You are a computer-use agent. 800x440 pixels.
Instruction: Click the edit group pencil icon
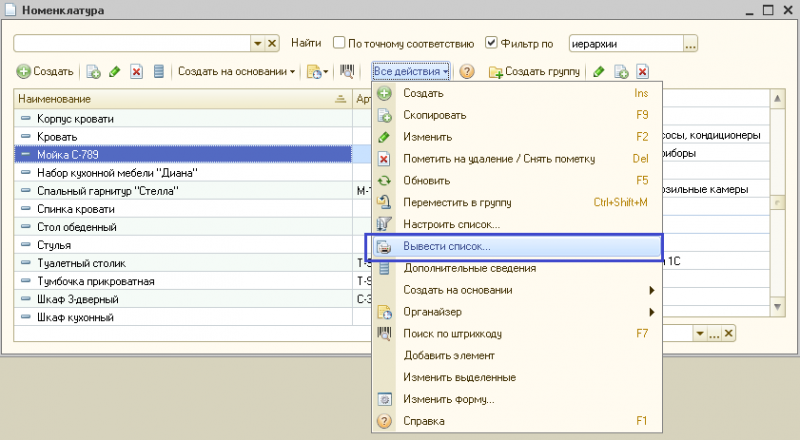(x=599, y=71)
